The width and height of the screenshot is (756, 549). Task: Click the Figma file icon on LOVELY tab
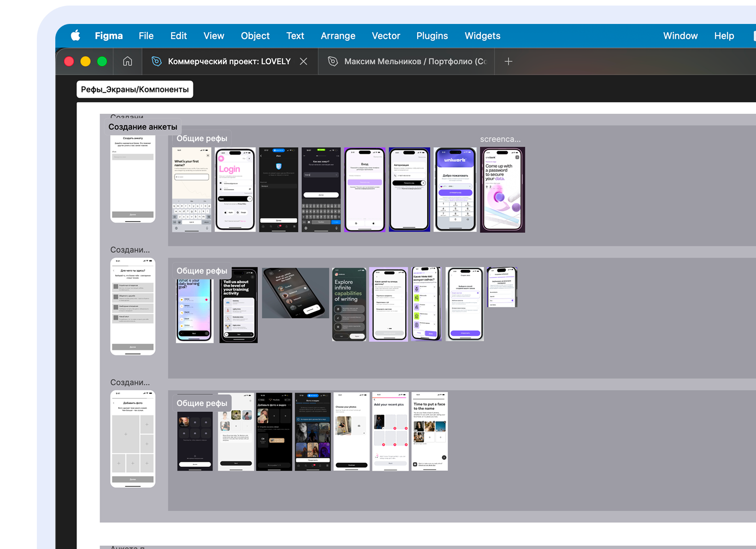pyautogui.click(x=157, y=61)
